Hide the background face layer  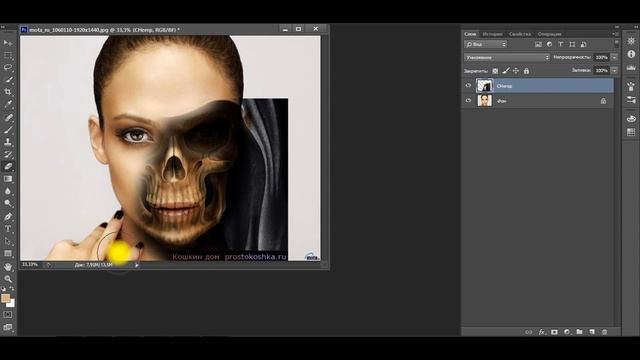tap(468, 100)
